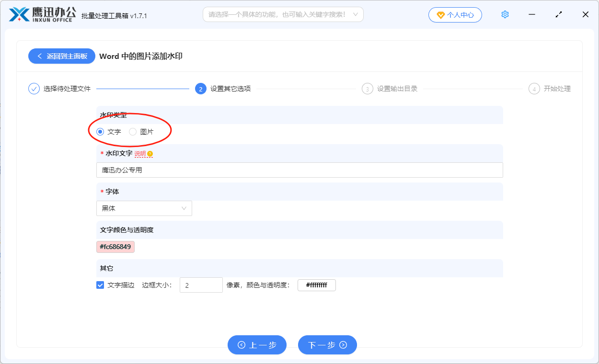
Task: Click the 下一步 button
Action: (327, 345)
